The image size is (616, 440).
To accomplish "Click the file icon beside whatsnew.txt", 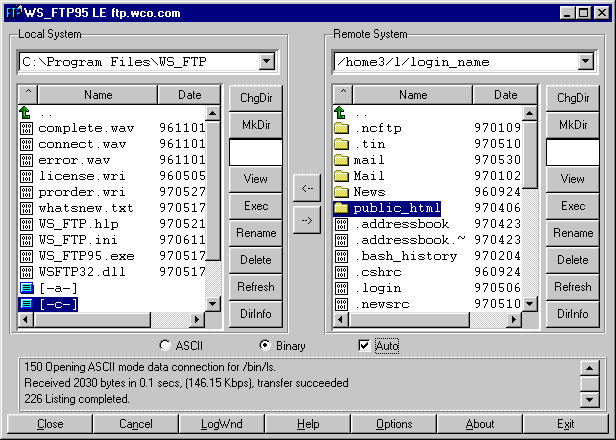I will point(26,208).
